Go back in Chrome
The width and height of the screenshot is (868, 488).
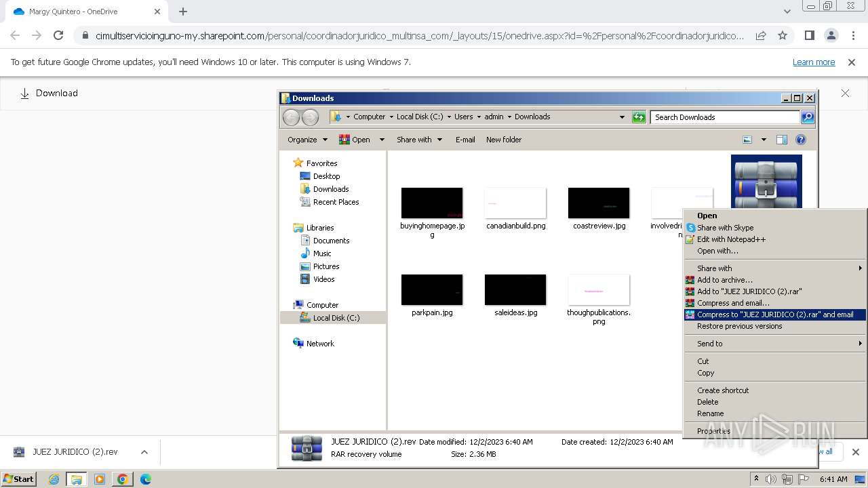click(15, 35)
